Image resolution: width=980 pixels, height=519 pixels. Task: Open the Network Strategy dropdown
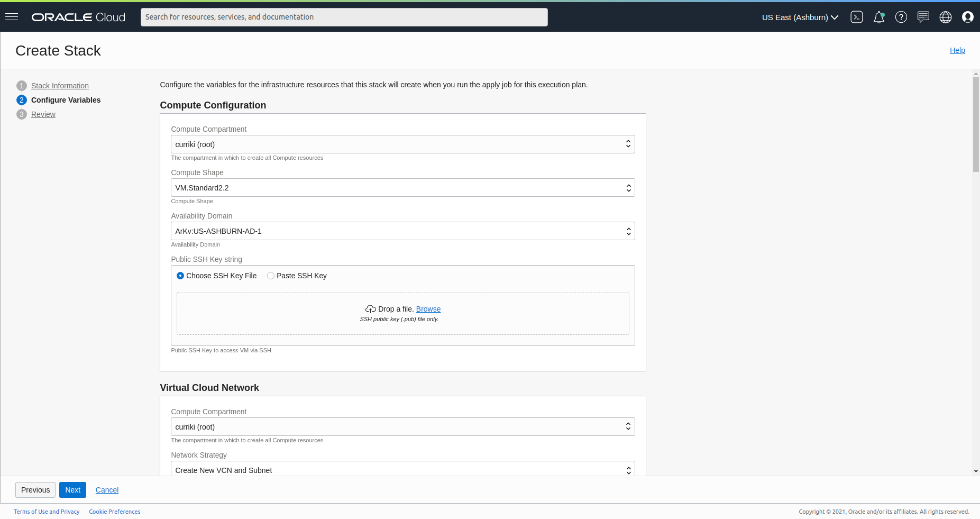[403, 469]
